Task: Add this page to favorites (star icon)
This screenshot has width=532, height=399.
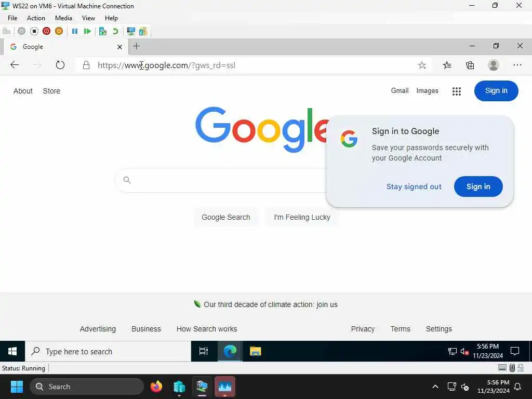Action: tap(422, 65)
